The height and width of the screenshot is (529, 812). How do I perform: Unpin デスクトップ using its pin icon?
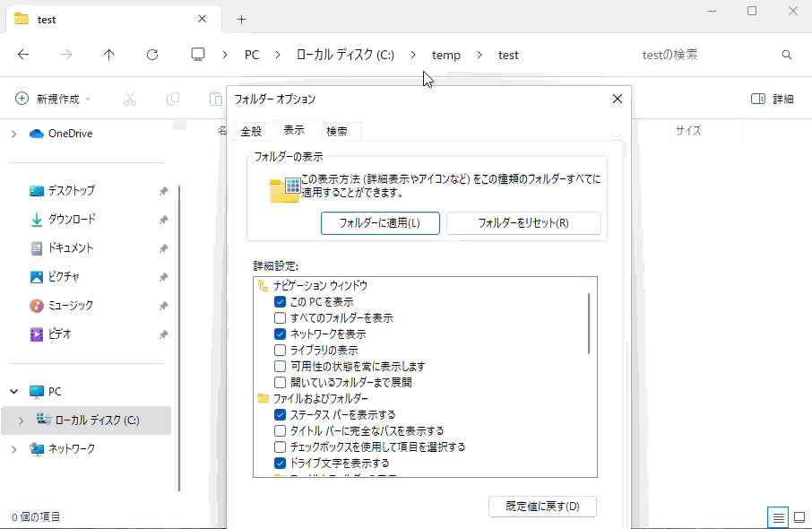[x=164, y=191]
